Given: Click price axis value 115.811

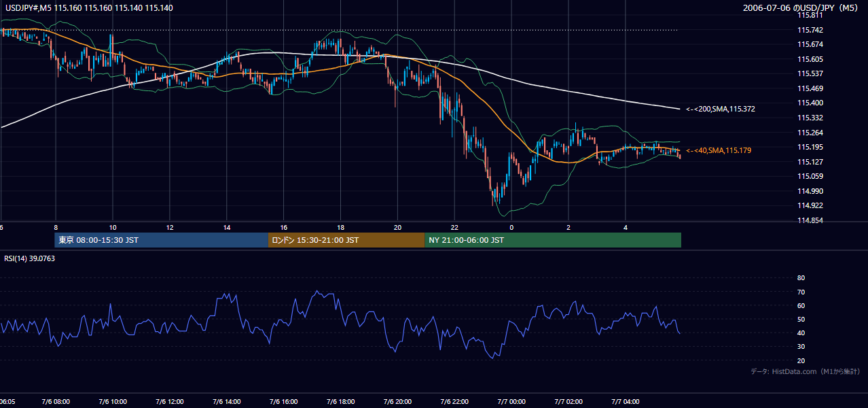Looking at the screenshot, I should [811, 15].
